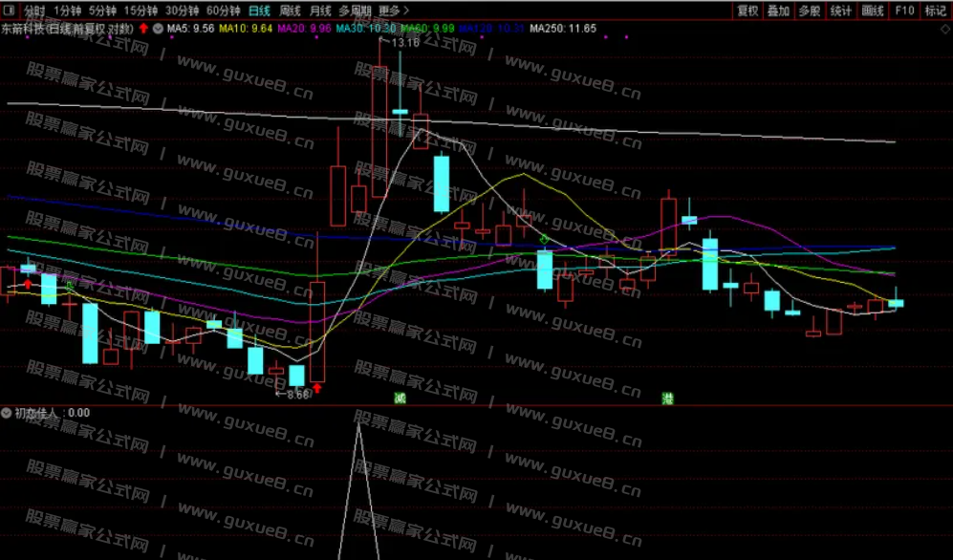Click the red buy arrow below 8.68 low
This screenshot has width=953, height=560.
(316, 388)
